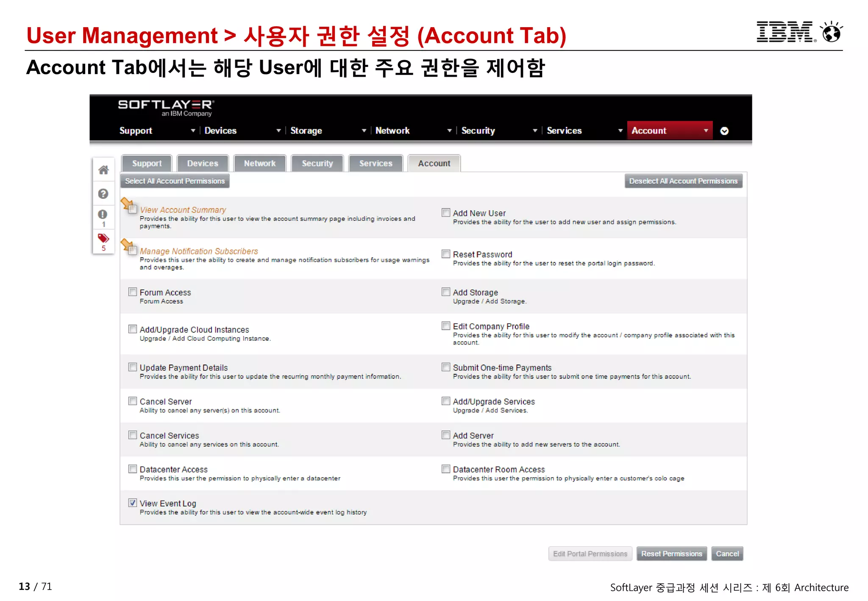Image resolution: width=868 pixels, height=601 pixels.
Task: Expand the Security menu dropdown arrow
Action: (x=535, y=131)
